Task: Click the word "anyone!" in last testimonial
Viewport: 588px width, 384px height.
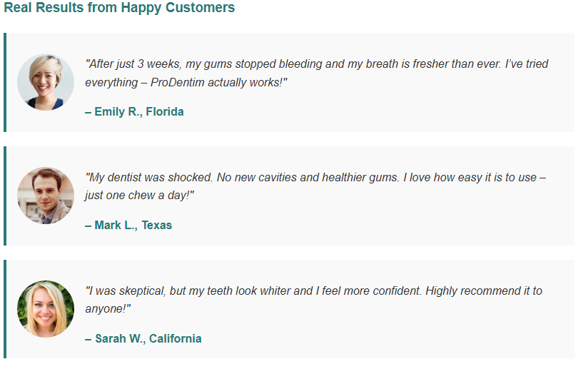Action: (x=108, y=309)
